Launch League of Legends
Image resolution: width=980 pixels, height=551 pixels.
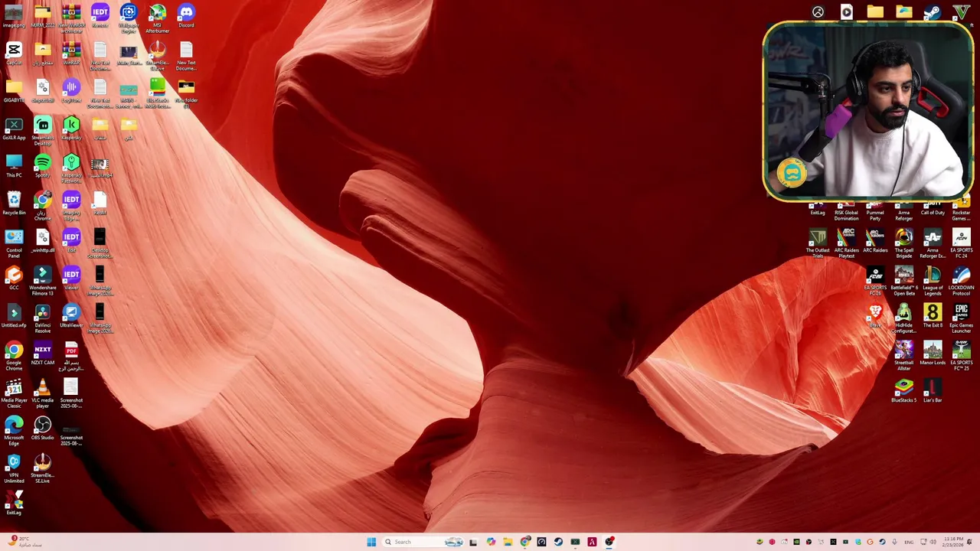click(x=933, y=281)
